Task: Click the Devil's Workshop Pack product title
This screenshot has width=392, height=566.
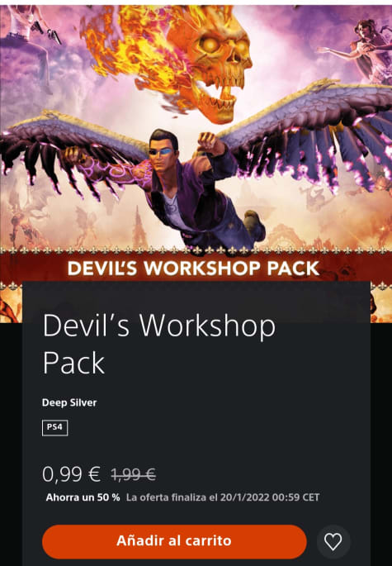Action: (159, 344)
